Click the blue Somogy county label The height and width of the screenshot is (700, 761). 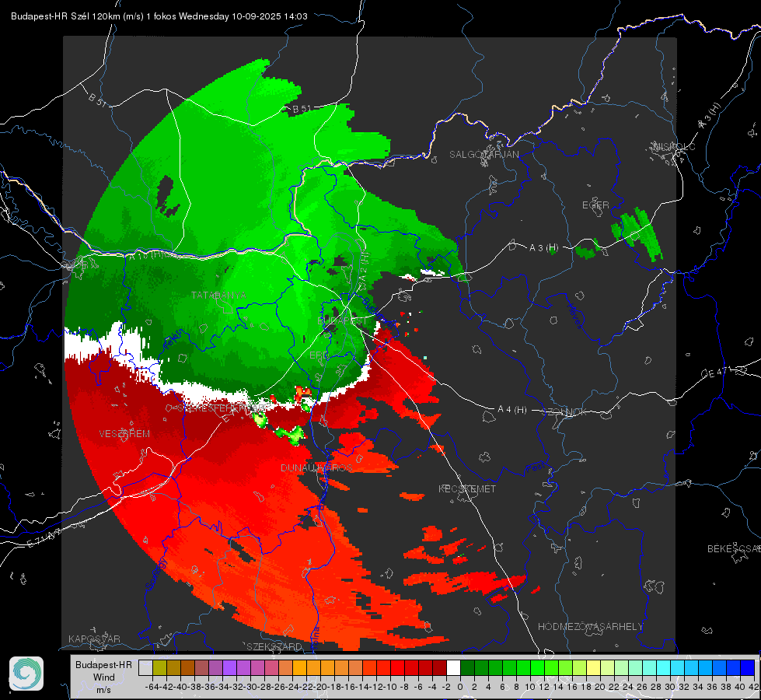[x=155, y=574]
